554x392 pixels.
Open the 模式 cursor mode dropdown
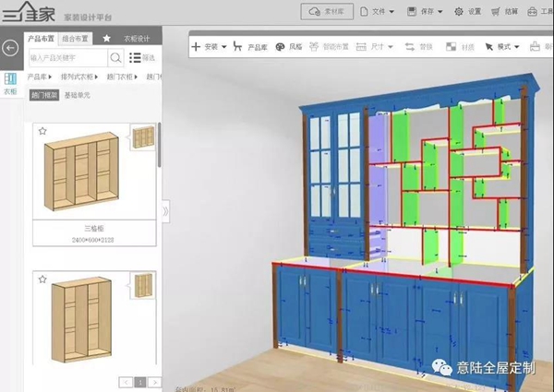[502, 46]
